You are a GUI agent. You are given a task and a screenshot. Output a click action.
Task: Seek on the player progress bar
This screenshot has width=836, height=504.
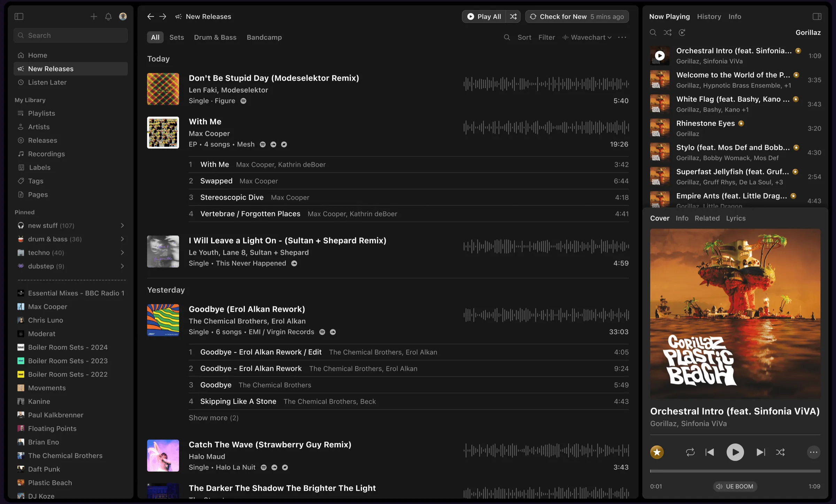click(735, 471)
